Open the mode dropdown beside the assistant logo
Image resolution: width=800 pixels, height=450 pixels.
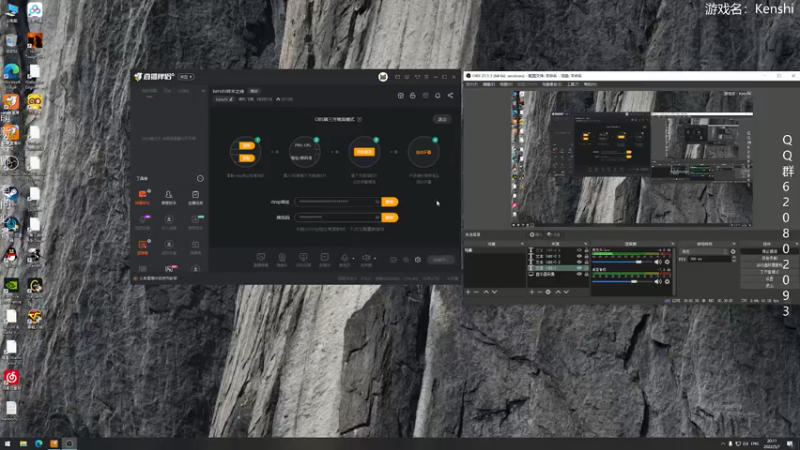[186, 77]
